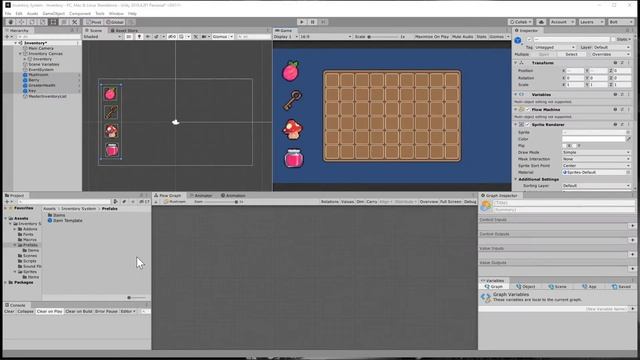Viewport: 640px width, 360px height.
Task: Toggle the Global handle rotation button
Action: pos(115,22)
